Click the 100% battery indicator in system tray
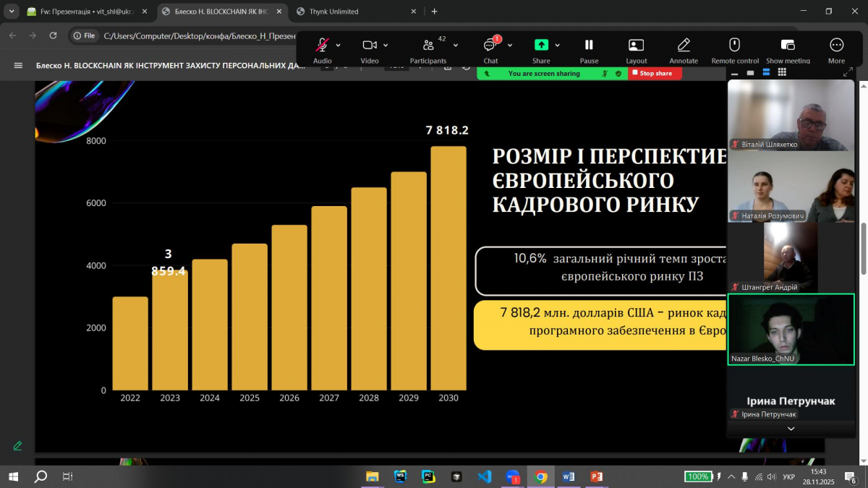This screenshot has height=488, width=868. pos(697,476)
